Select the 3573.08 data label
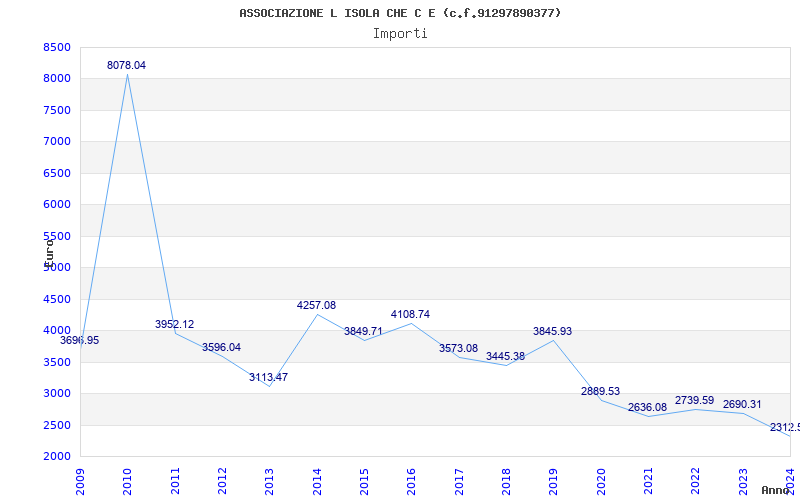Viewport: 800px width, 500px height. (x=458, y=348)
